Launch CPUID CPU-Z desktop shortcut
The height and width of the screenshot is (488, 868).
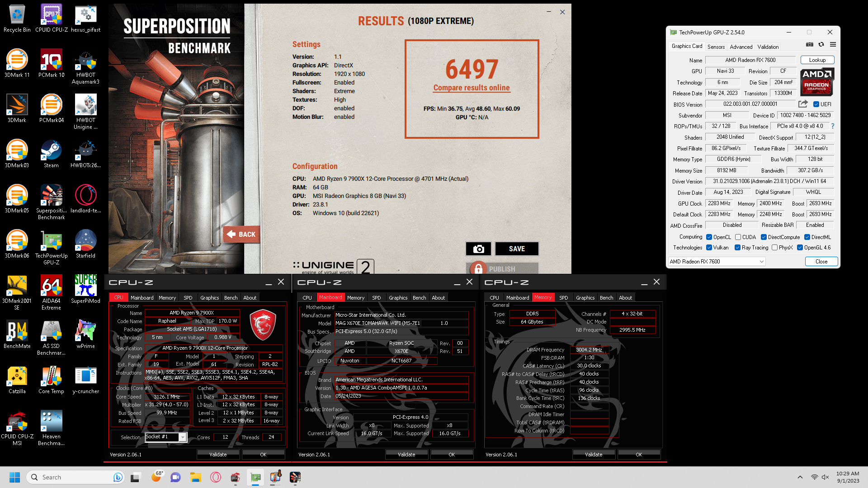coord(51,19)
